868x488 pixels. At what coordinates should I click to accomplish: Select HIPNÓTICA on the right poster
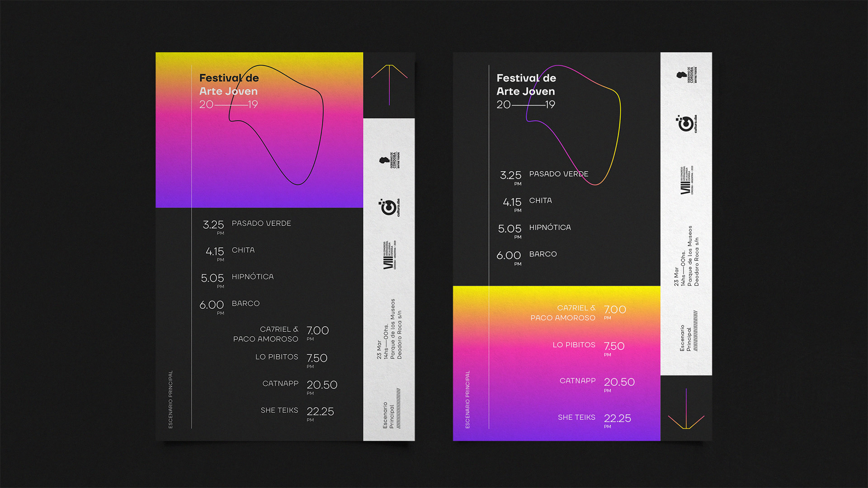[x=550, y=228]
